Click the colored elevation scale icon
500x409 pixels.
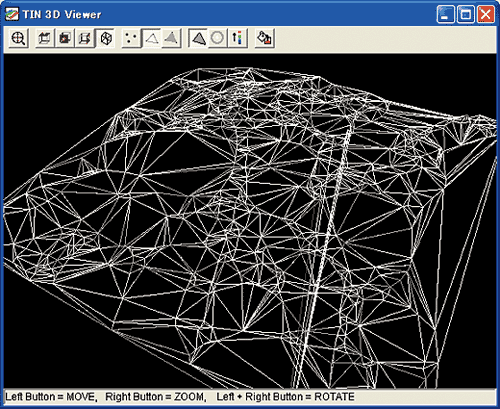point(238,38)
